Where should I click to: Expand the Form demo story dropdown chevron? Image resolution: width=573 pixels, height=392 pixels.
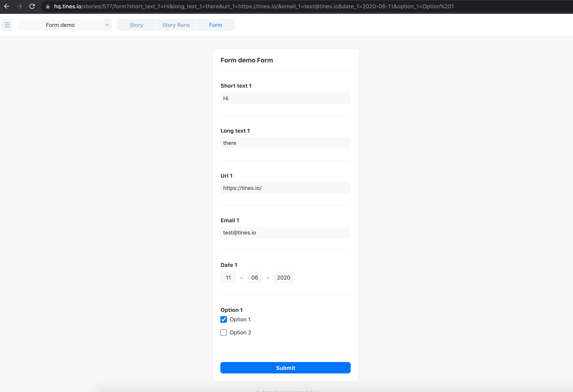[107, 25]
